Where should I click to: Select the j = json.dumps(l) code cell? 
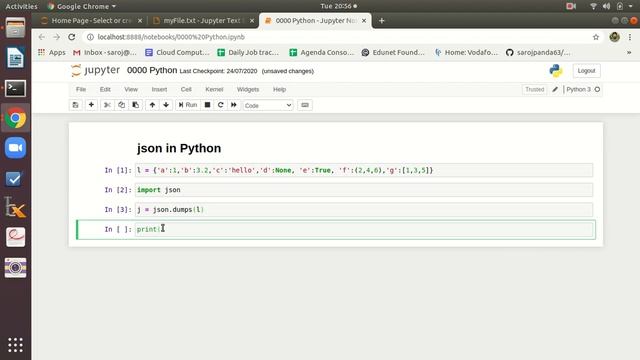(x=364, y=209)
